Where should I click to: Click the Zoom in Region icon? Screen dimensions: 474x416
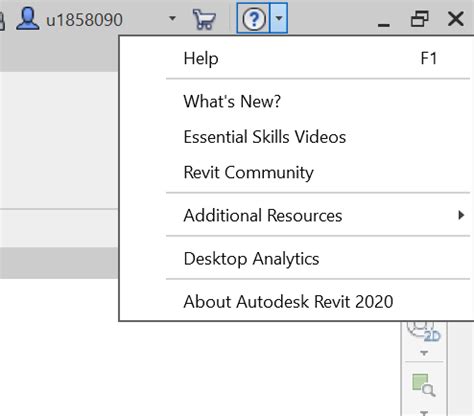(x=424, y=385)
